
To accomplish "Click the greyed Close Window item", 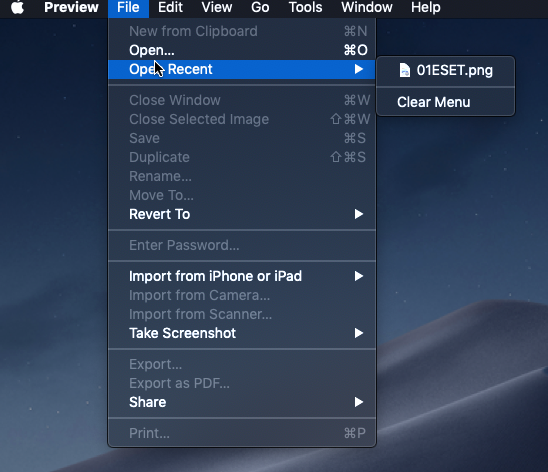I will (242, 100).
